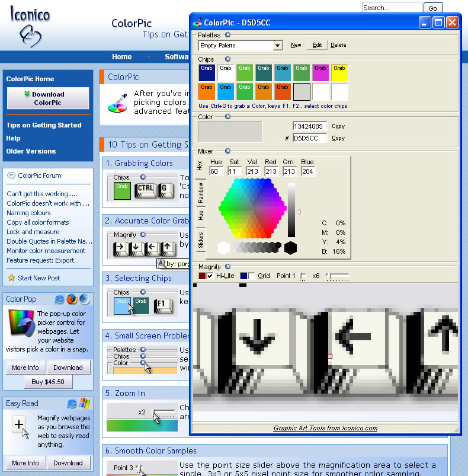Viewport: 468px width, 476px height.
Task: Collapse the Magnify section arrow in ColorPic
Action: click(227, 267)
